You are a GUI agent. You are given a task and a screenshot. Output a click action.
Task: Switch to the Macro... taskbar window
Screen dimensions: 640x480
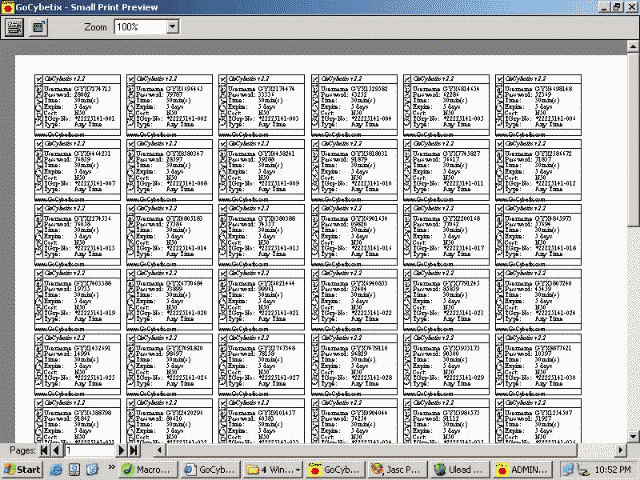click(x=149, y=470)
